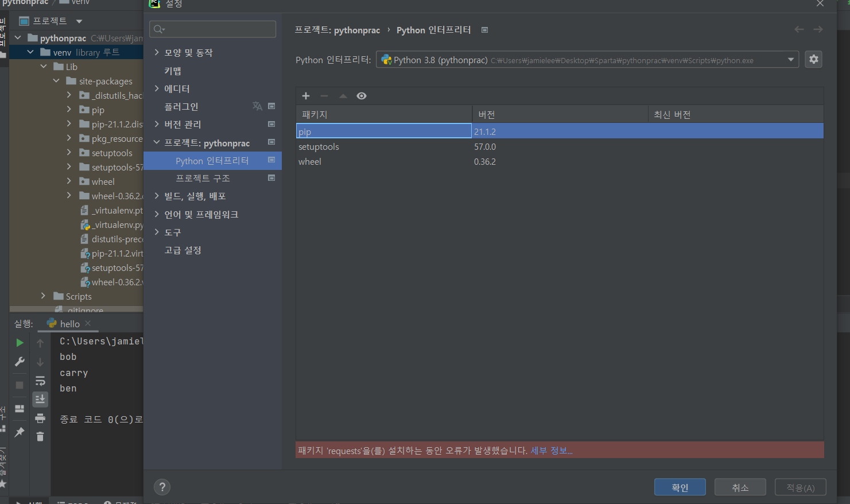Click the up-the-stack-trace arrow
850x504 pixels.
[x=40, y=343]
